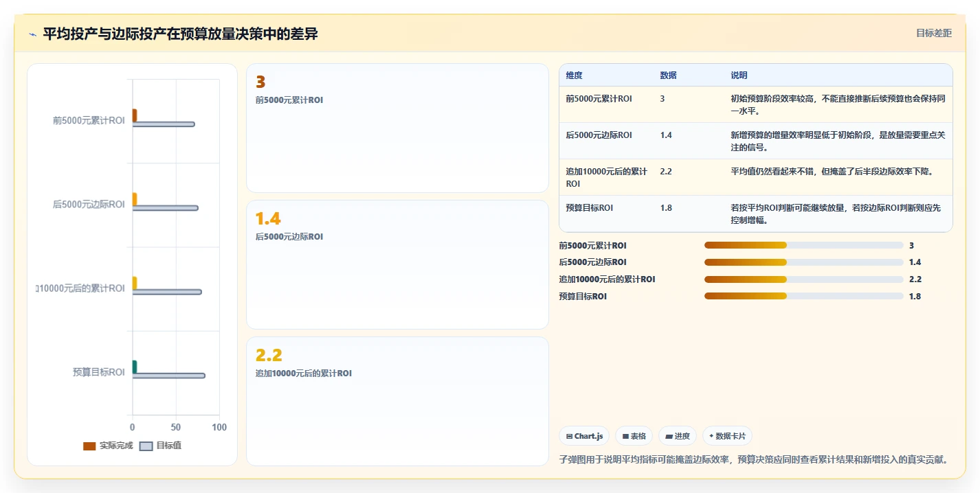Click the chart x-axis tick 50
This screenshot has height=493, width=980.
tap(176, 427)
